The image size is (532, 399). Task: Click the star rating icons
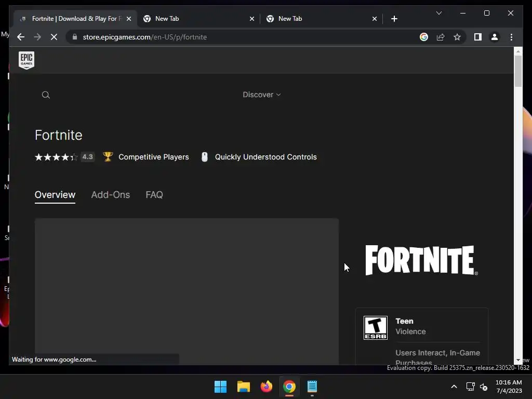[x=56, y=157]
